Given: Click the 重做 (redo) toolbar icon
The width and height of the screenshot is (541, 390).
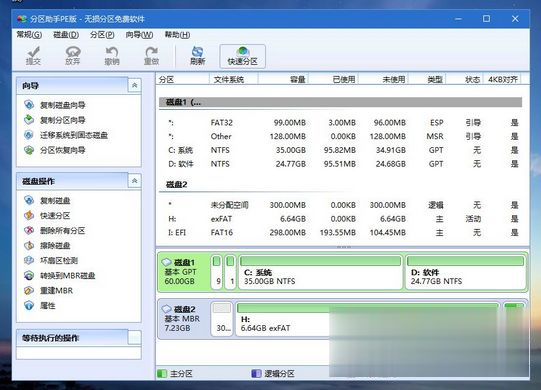Looking at the screenshot, I should (x=151, y=56).
